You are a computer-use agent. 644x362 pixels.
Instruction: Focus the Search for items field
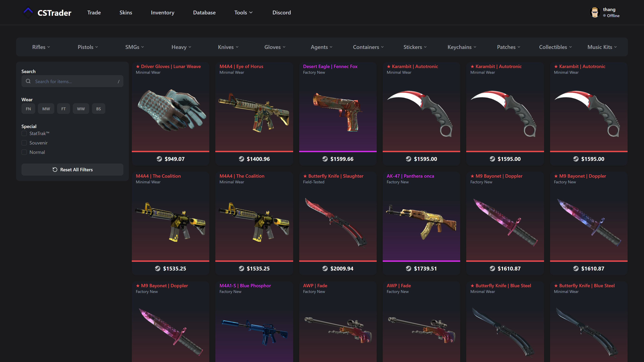point(72,81)
